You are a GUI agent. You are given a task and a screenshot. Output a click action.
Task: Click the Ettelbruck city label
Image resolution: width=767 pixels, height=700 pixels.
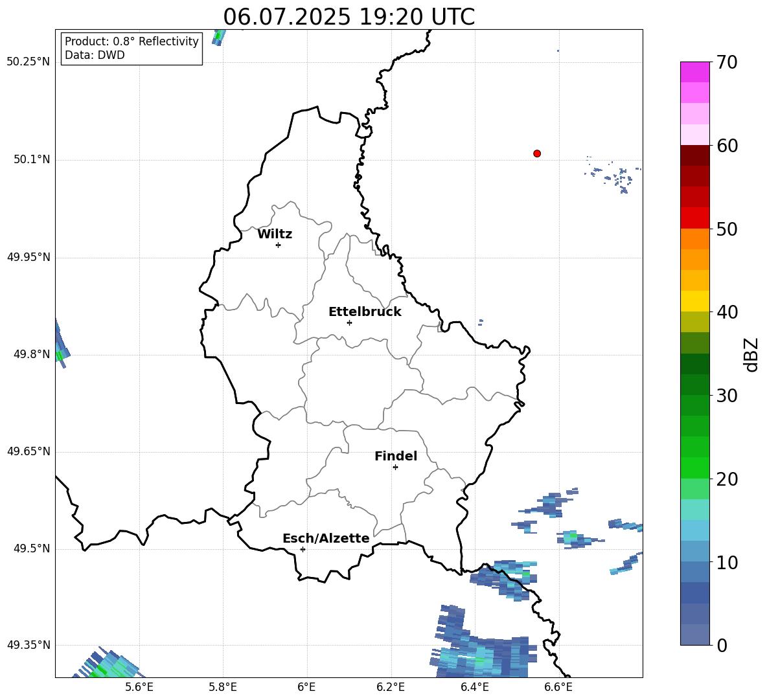(x=365, y=312)
